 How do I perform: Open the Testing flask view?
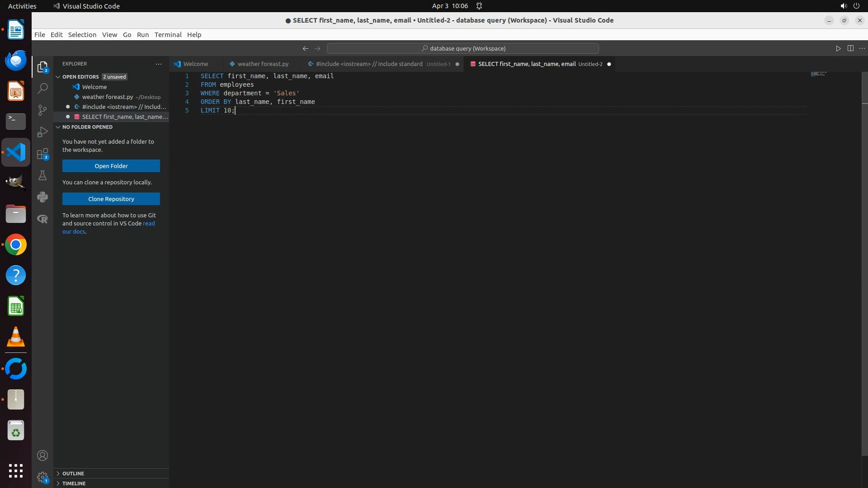[42, 175]
